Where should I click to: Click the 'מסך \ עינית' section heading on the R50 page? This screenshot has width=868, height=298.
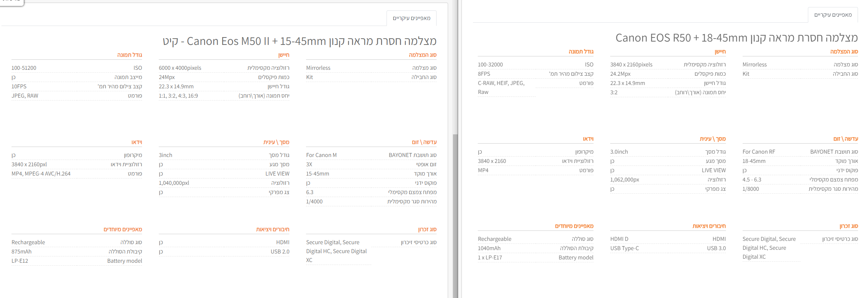pos(713,139)
